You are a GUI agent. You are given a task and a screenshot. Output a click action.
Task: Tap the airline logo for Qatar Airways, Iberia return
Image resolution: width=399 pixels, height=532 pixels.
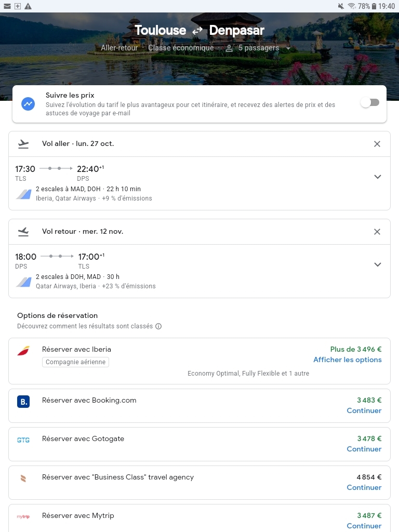(24, 282)
